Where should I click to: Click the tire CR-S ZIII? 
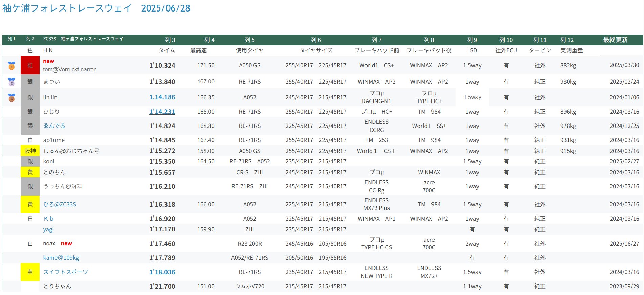click(250, 172)
